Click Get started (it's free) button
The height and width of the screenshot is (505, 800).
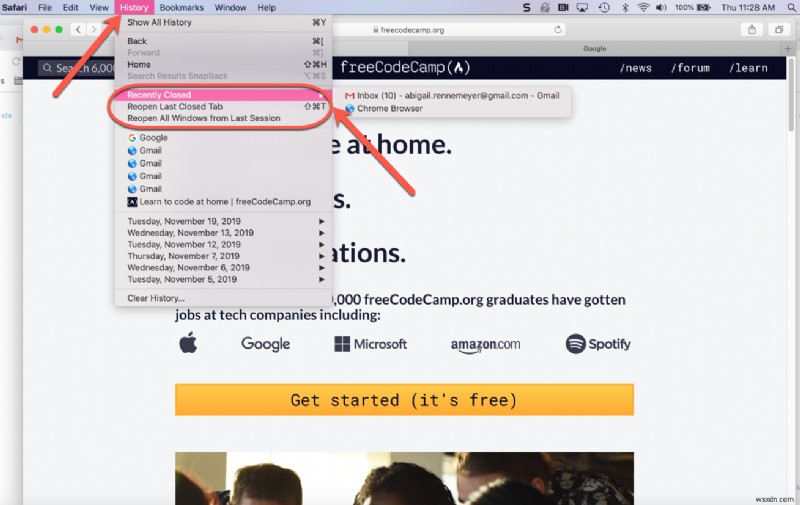[x=404, y=400]
